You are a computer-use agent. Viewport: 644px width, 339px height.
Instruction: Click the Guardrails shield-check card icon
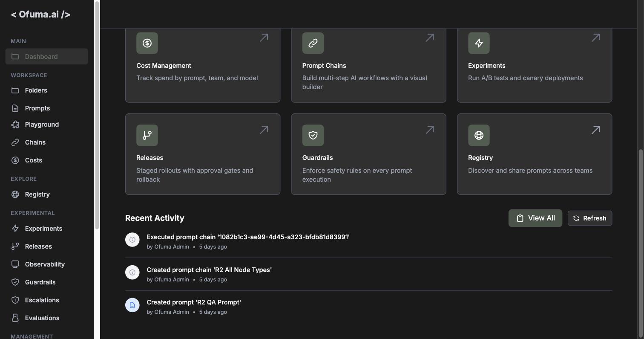click(x=313, y=135)
